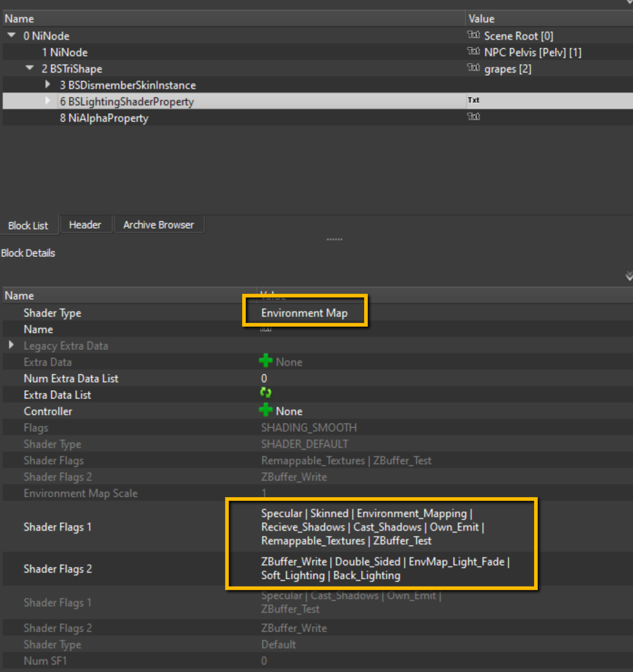Click Txt icon in BSLightingShaderProperty row

[474, 100]
